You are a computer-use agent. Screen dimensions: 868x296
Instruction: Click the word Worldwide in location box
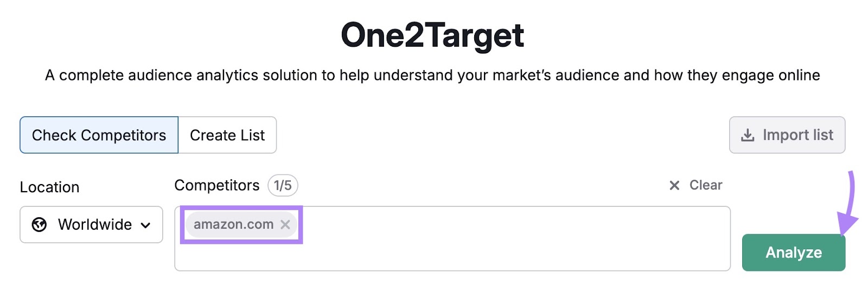pyautogui.click(x=95, y=224)
